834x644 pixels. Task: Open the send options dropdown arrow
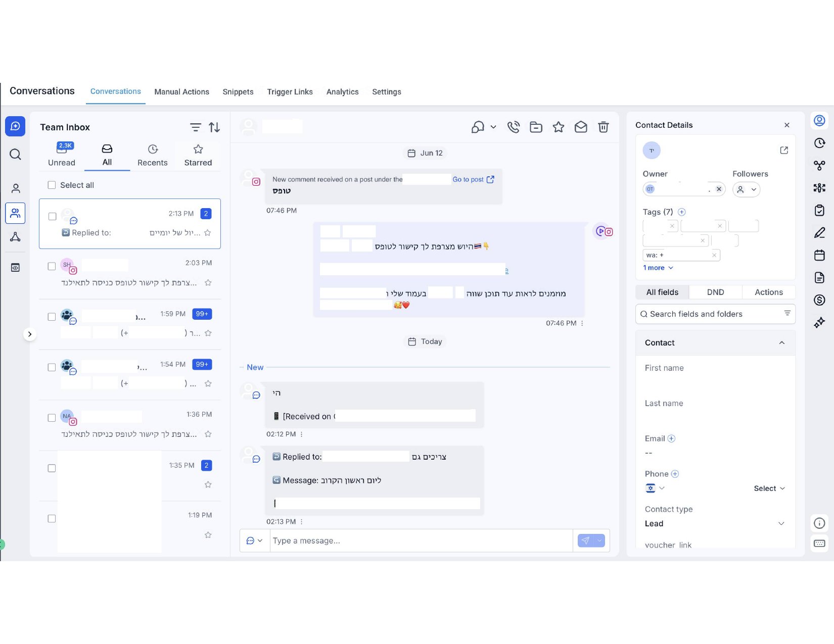(599, 540)
